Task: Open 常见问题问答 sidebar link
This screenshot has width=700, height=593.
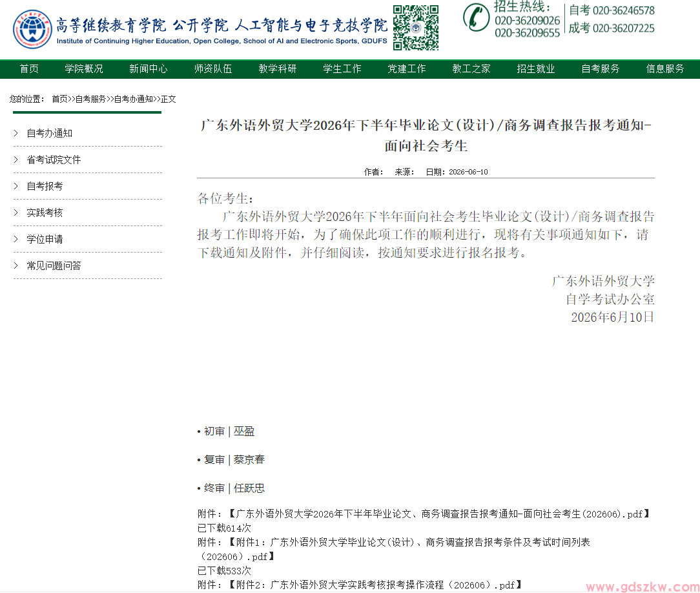Action: click(54, 265)
